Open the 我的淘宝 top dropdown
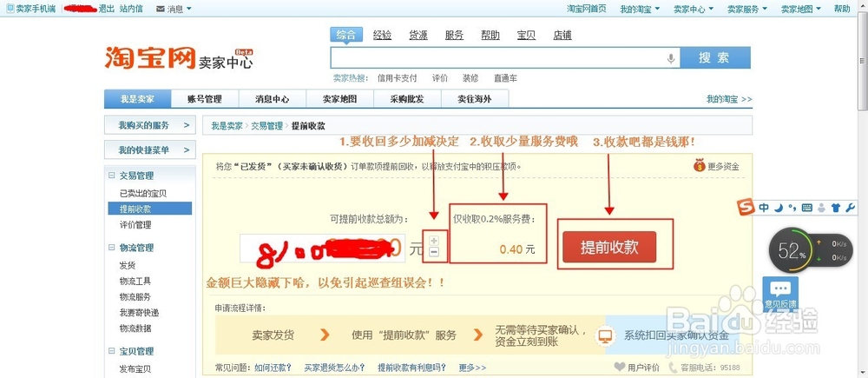 (640, 9)
